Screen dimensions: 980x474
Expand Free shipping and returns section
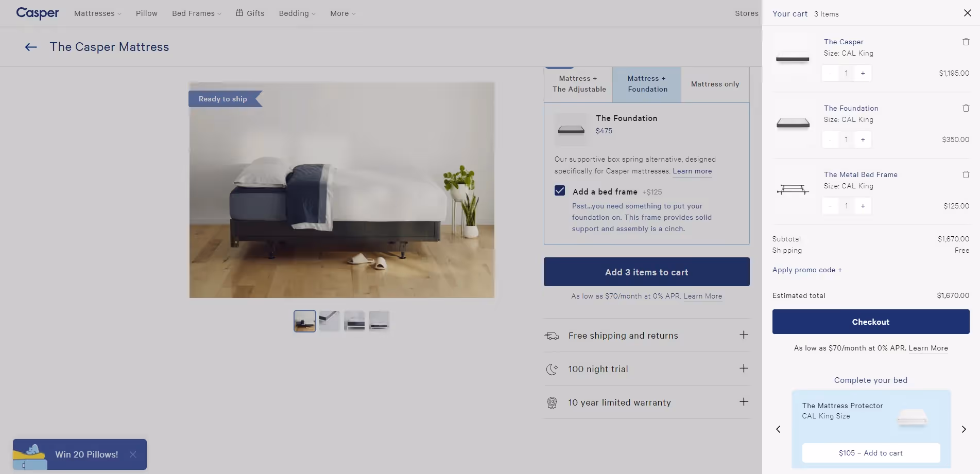647,336
